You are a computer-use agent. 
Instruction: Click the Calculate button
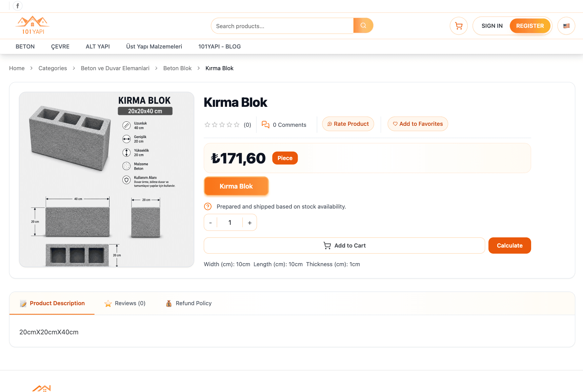(510, 246)
